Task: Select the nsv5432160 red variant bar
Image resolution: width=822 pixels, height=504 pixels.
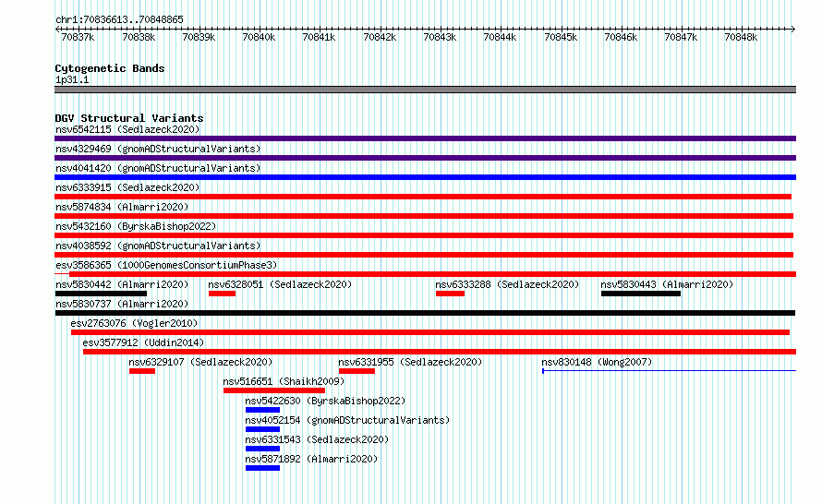Action: point(424,235)
